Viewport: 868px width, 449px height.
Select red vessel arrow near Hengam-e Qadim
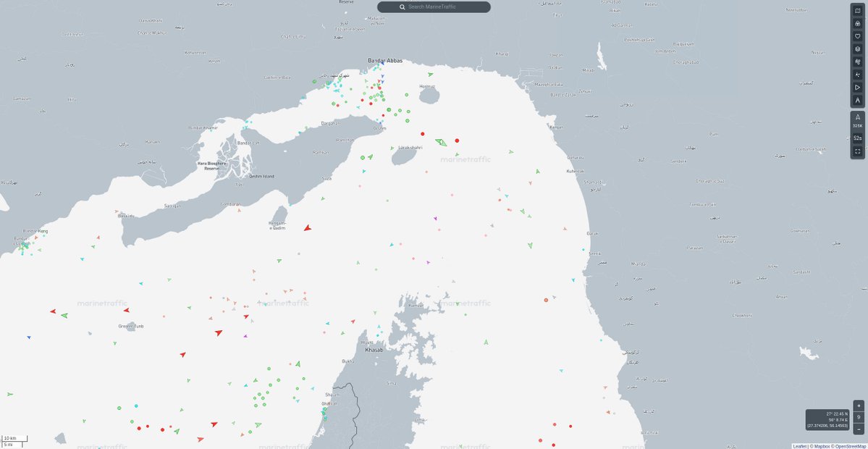pyautogui.click(x=307, y=227)
